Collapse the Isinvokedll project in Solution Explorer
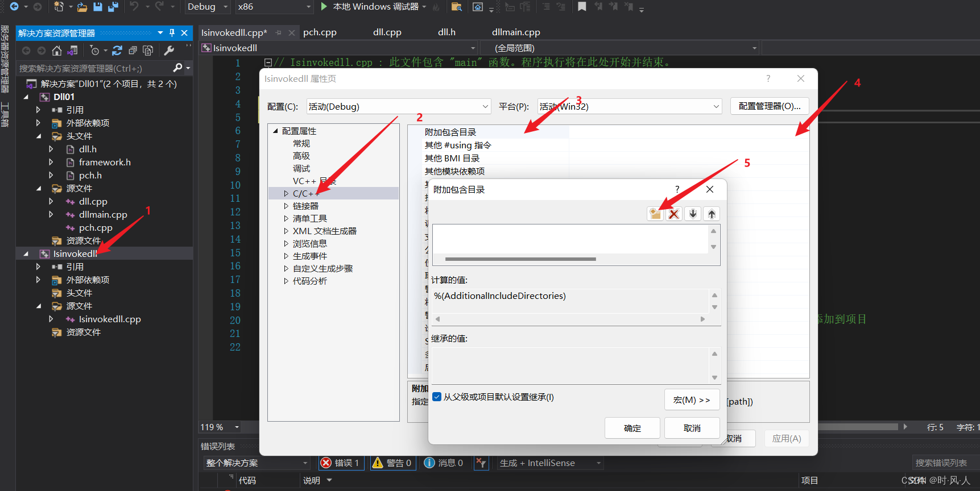Image resolution: width=980 pixels, height=491 pixels. tap(26, 254)
